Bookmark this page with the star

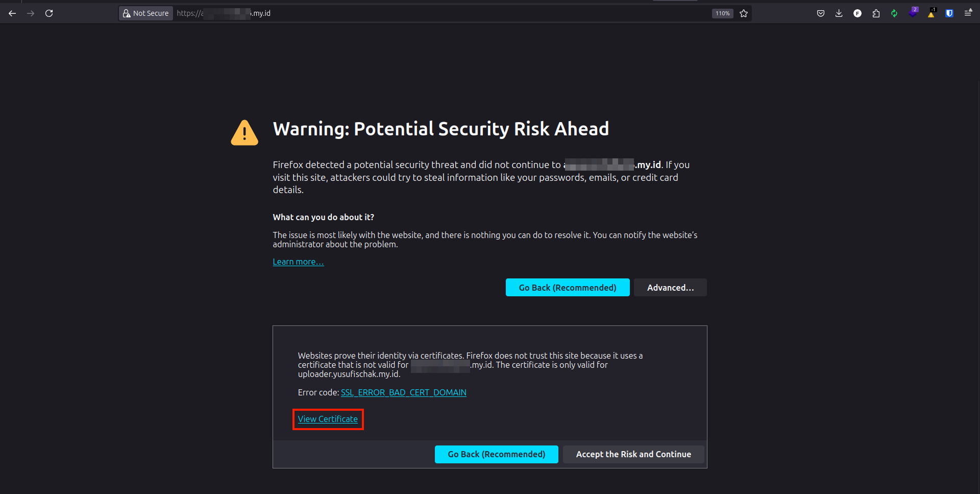click(744, 13)
